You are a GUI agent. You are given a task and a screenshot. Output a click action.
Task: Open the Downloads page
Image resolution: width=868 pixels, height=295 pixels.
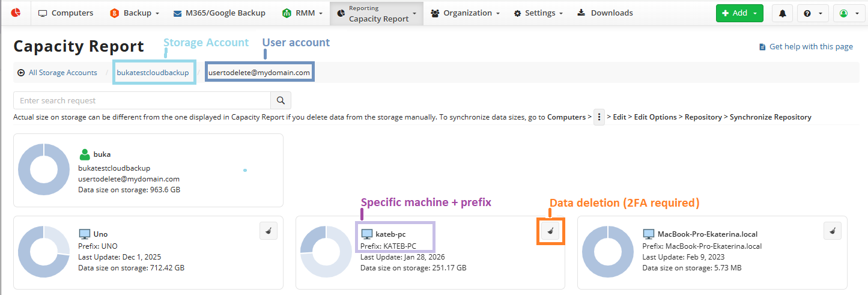[x=605, y=13]
